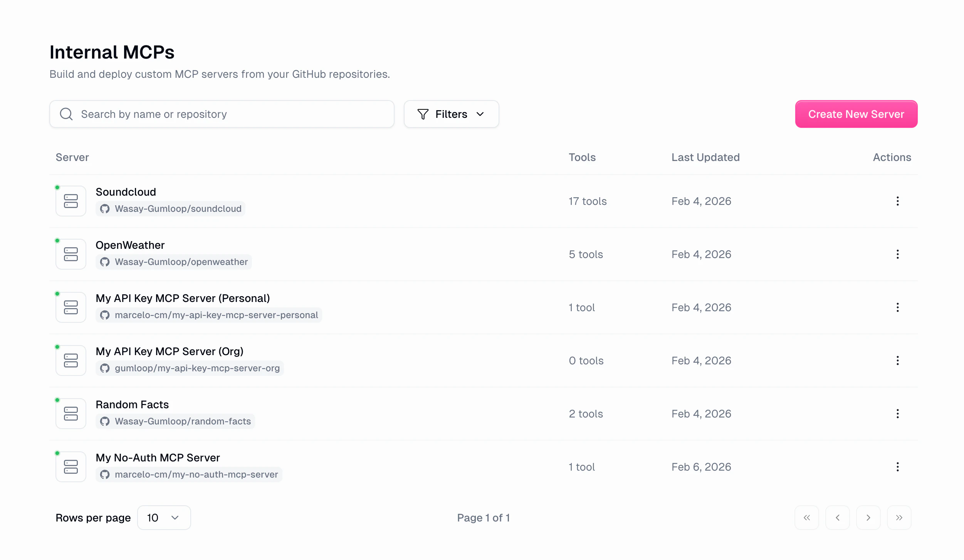Open the Rows per page dropdown
The width and height of the screenshot is (964, 560).
tap(164, 518)
